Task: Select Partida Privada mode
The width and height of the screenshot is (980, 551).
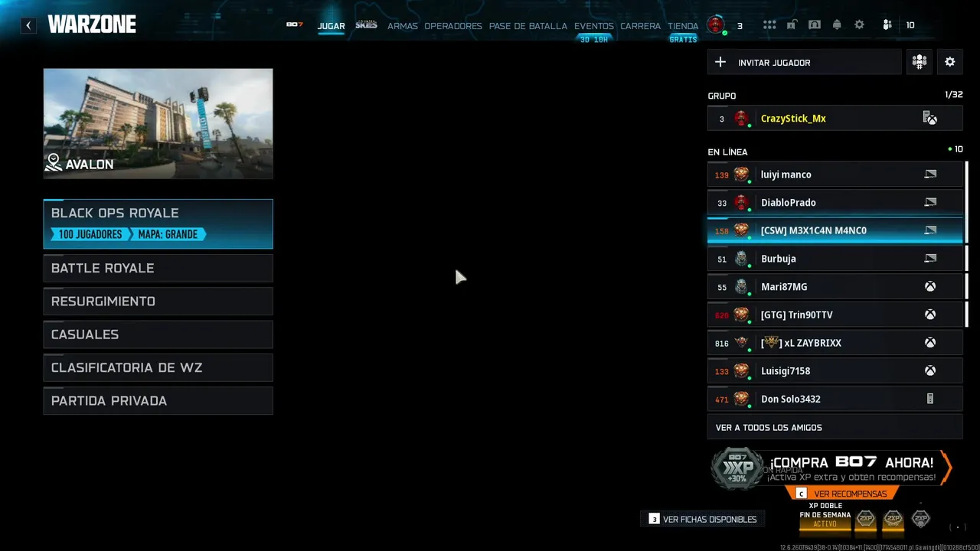Action: (158, 401)
